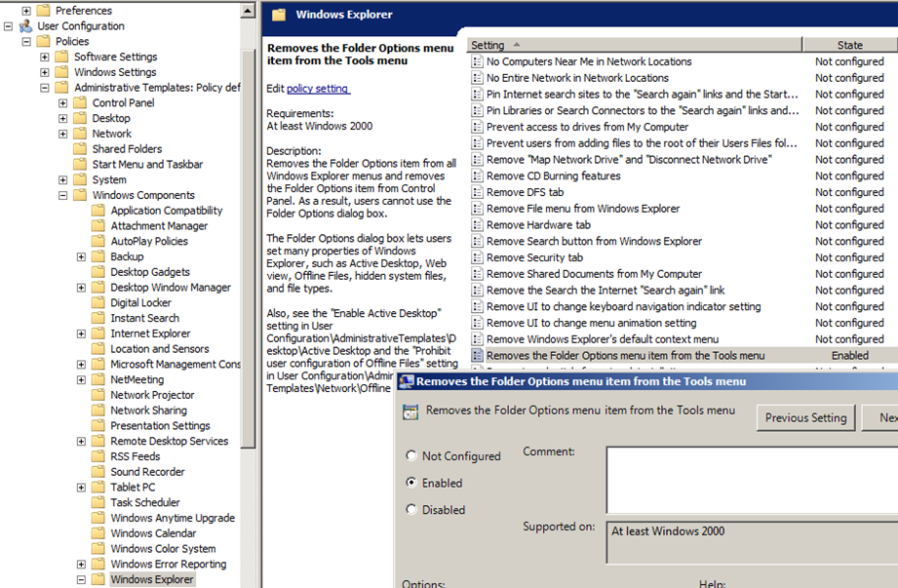
Task: Click the Desktop Gadgets folder icon
Action: pos(98,272)
